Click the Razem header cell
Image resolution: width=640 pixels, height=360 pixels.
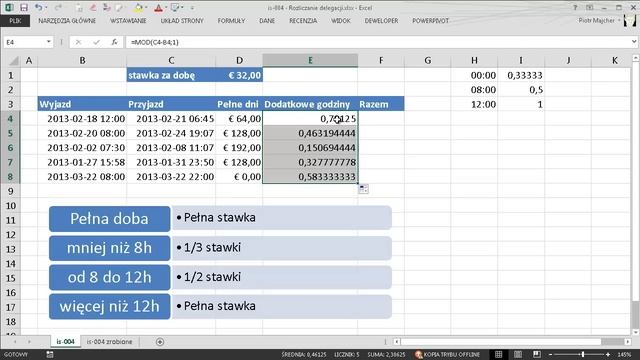point(381,104)
